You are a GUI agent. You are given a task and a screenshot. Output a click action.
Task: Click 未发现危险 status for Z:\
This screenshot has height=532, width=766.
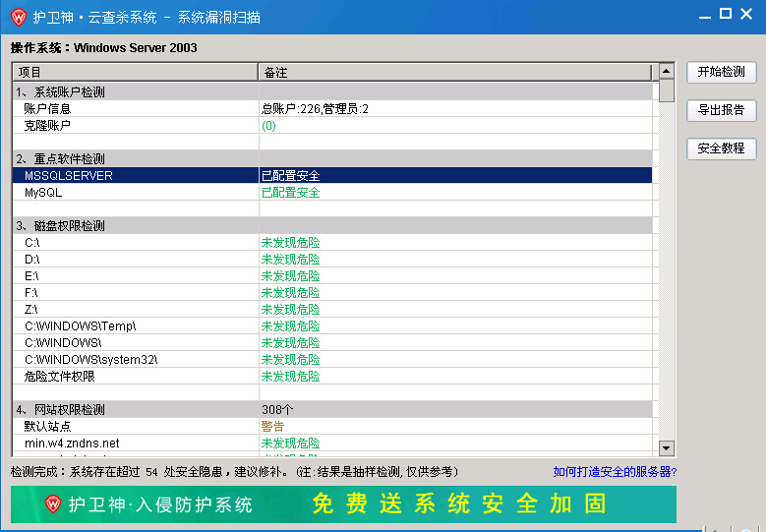(x=291, y=309)
